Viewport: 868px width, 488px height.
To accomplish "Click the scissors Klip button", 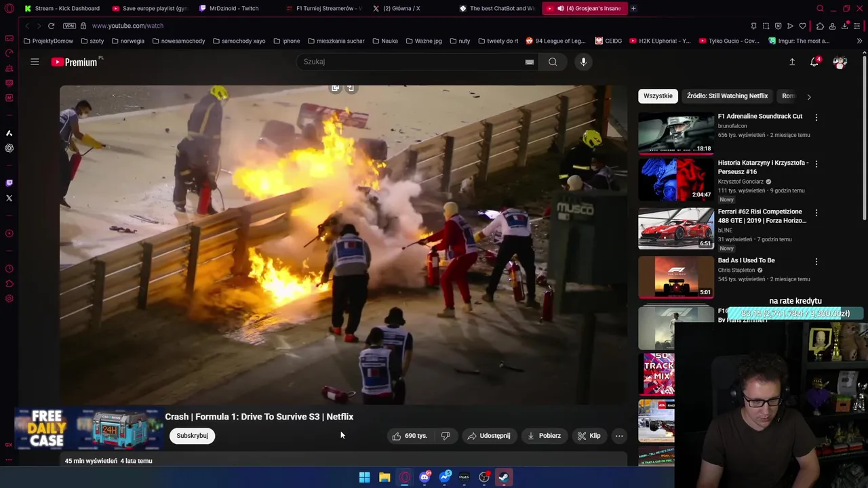I will tap(589, 436).
